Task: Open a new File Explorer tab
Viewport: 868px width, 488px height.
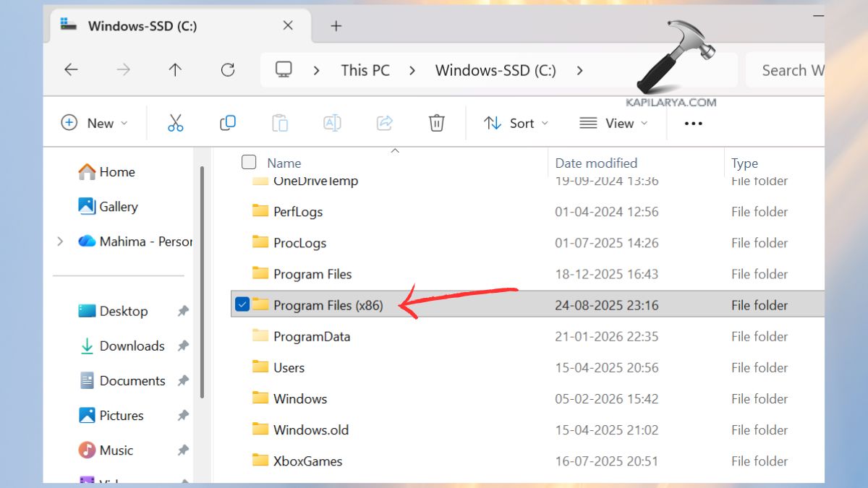Action: (x=335, y=25)
